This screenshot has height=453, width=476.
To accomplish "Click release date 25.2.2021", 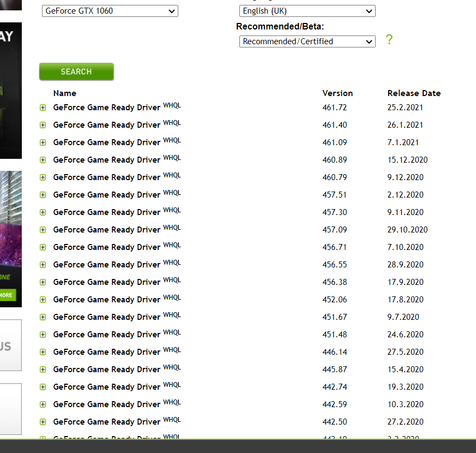I will 405,108.
